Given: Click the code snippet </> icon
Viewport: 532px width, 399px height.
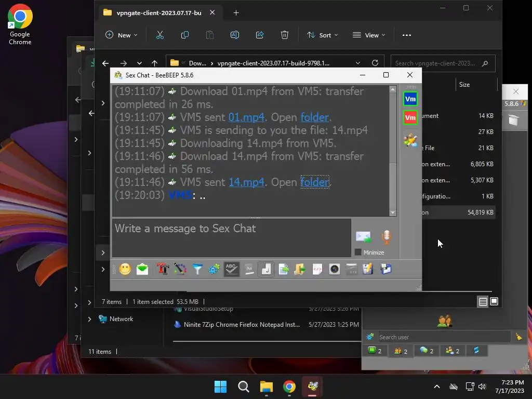Looking at the screenshot, I should 317,270.
